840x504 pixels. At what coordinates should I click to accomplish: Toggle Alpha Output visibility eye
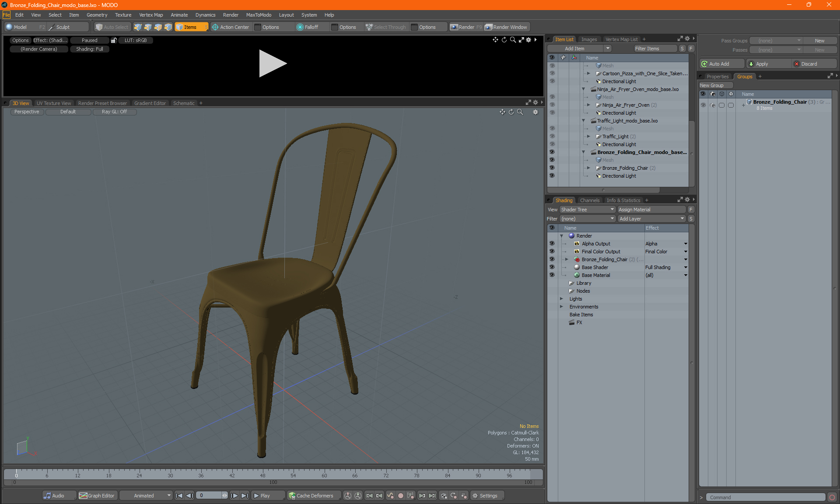552,243
